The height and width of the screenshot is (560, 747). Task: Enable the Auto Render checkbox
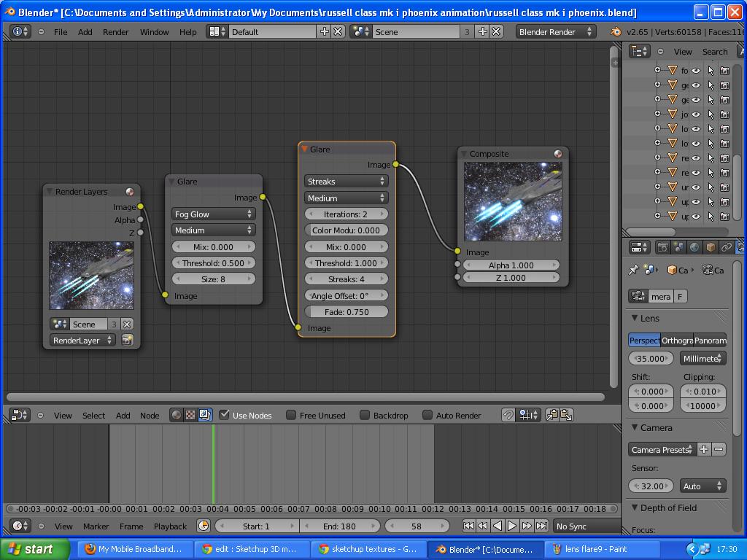(427, 415)
